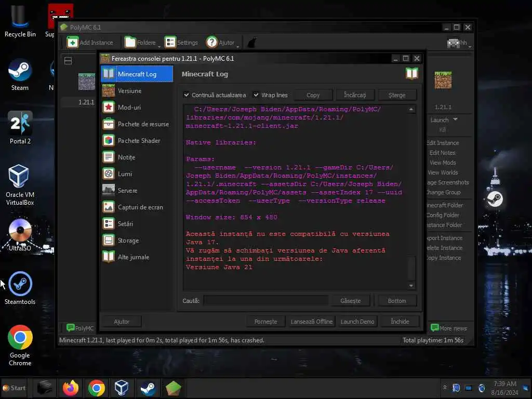Click Lansează Offline button
The height and width of the screenshot is (399, 532).
point(312,321)
